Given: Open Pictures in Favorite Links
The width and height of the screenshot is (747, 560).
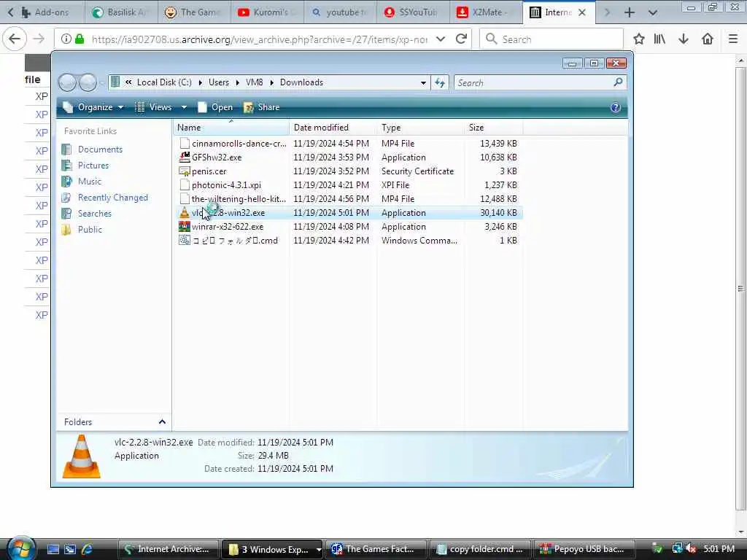Looking at the screenshot, I should pos(93,166).
